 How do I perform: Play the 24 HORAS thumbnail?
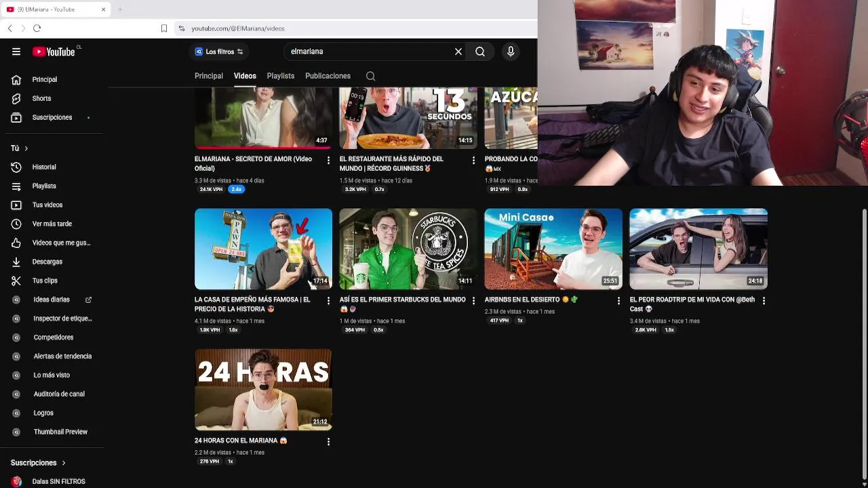263,390
